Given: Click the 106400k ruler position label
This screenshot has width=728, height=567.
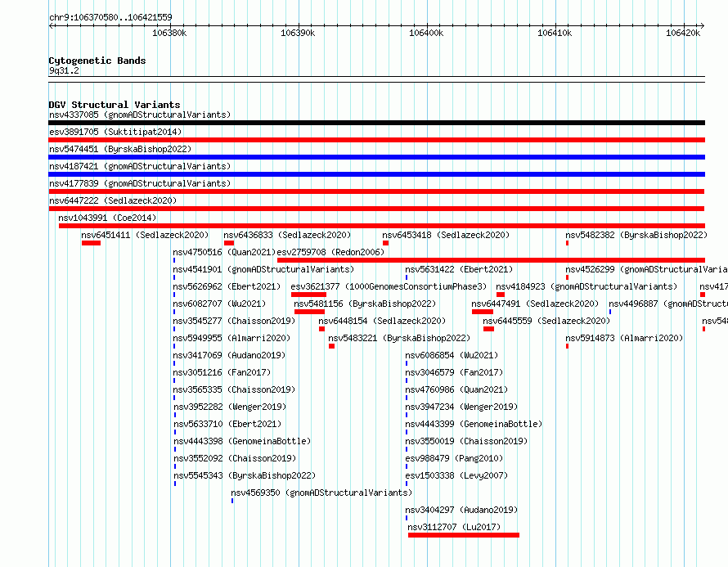Looking at the screenshot, I should 426,33.
